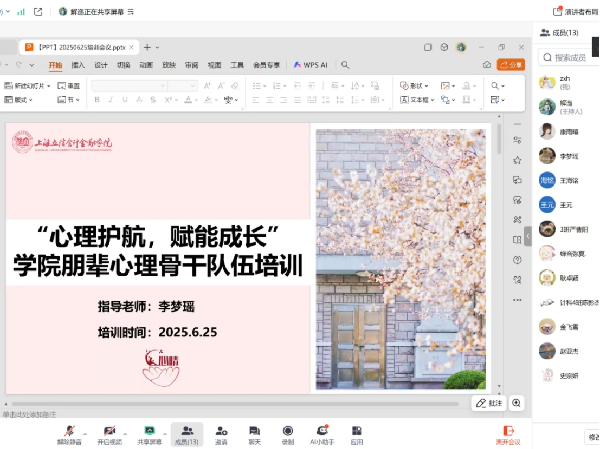Click the help question mark side icon
Screen dimensions: 600x449
[517, 260]
